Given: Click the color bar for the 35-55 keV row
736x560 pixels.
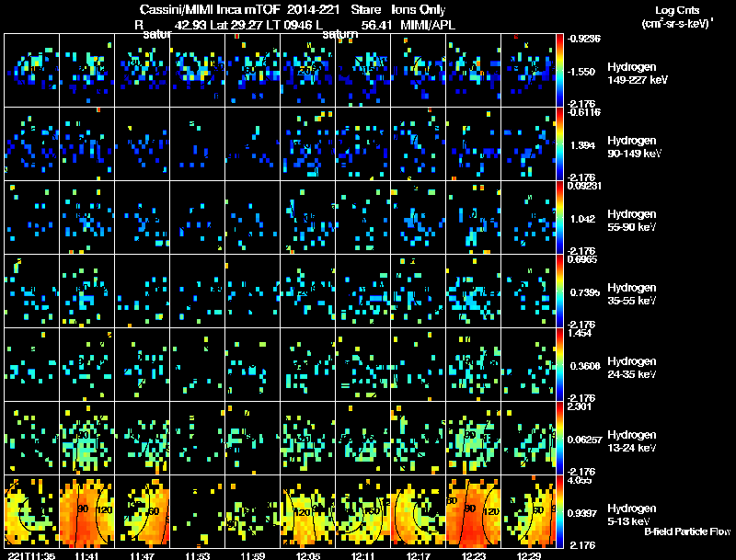Looking at the screenshot, I should (x=559, y=291).
